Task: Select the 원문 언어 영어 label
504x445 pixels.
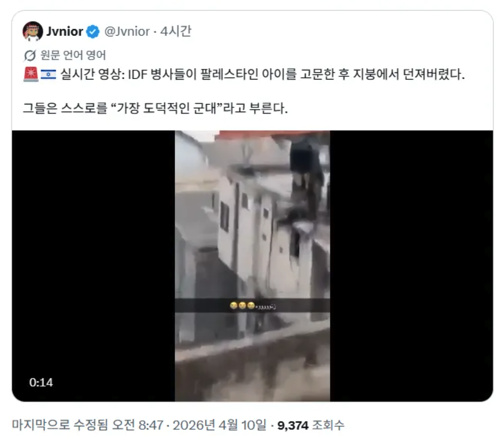Action: tap(73, 55)
